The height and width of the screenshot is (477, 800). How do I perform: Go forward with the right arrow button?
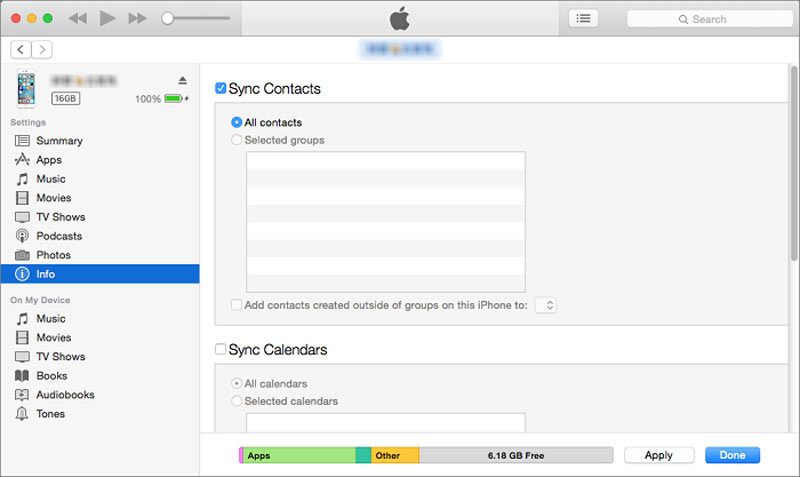[42, 49]
